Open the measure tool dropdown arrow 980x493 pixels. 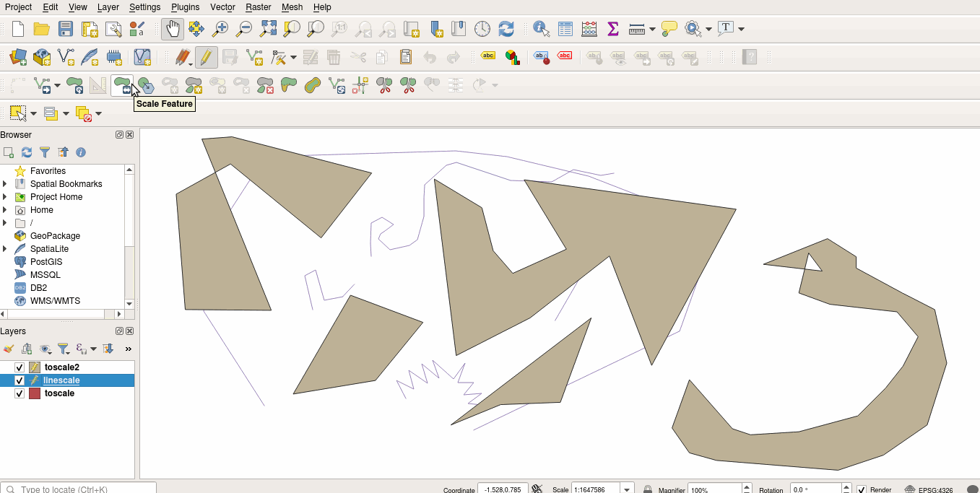click(653, 30)
